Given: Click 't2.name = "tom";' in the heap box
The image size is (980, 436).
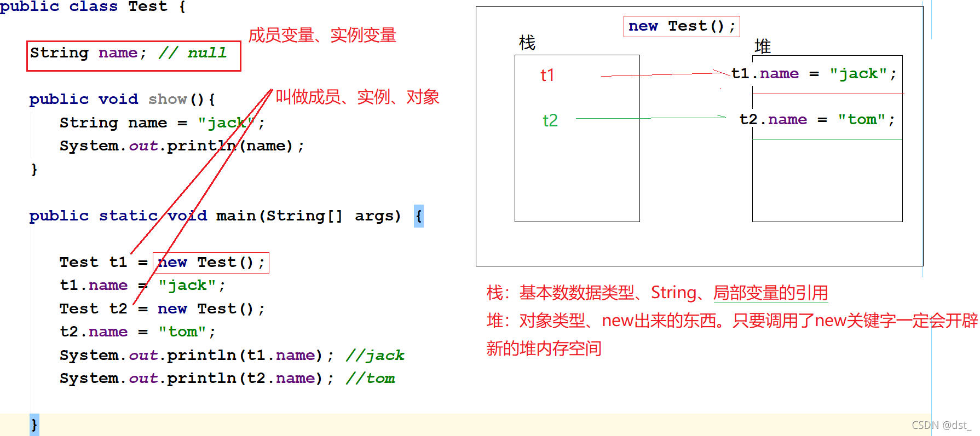Looking at the screenshot, I should pos(817,120).
